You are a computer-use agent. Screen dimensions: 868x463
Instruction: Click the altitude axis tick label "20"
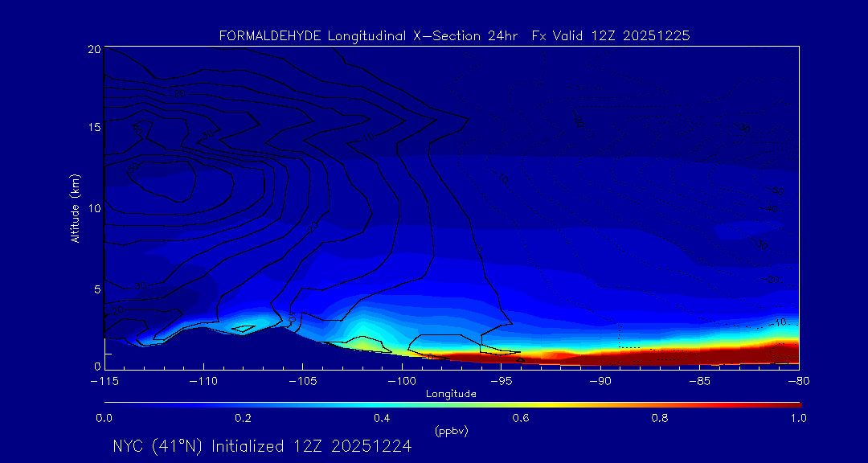tap(93, 49)
